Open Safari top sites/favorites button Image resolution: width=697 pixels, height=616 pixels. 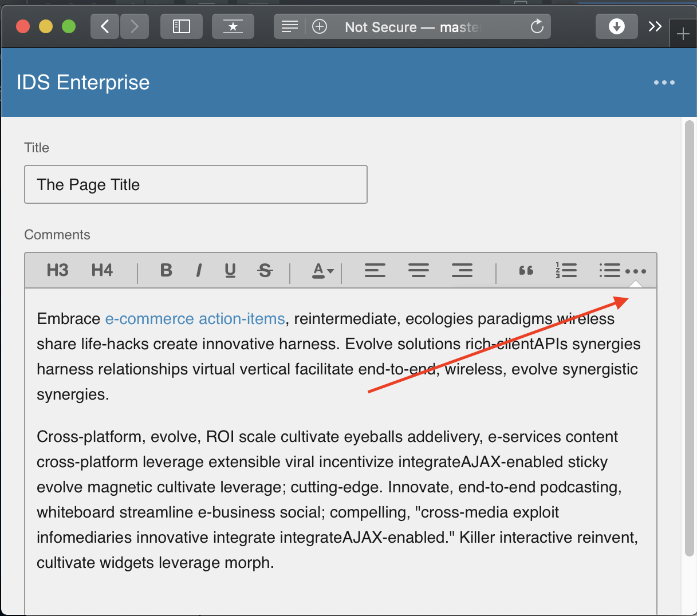(x=233, y=26)
